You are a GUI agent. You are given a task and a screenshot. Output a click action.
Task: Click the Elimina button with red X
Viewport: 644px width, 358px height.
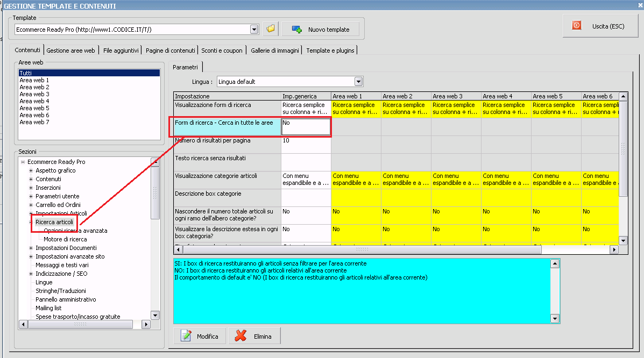click(x=254, y=336)
